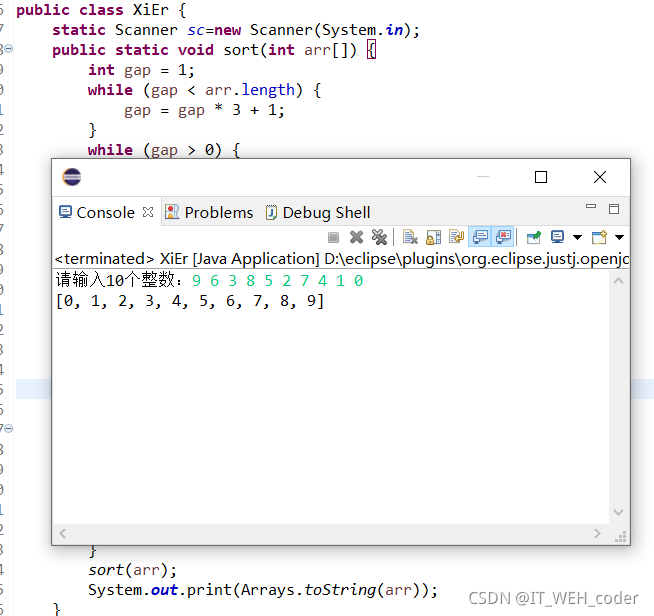This screenshot has width=654, height=616.
Task: Toggle show console when standard out changes
Action: point(480,237)
